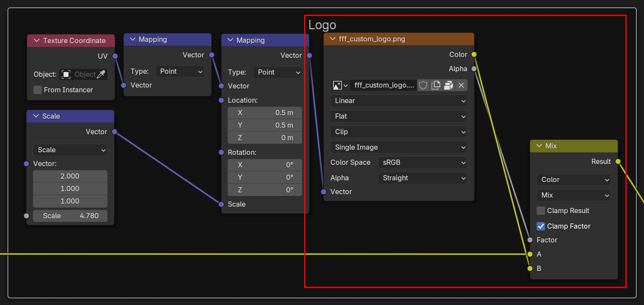Click the open image file icon
644x305 pixels.
(x=448, y=85)
